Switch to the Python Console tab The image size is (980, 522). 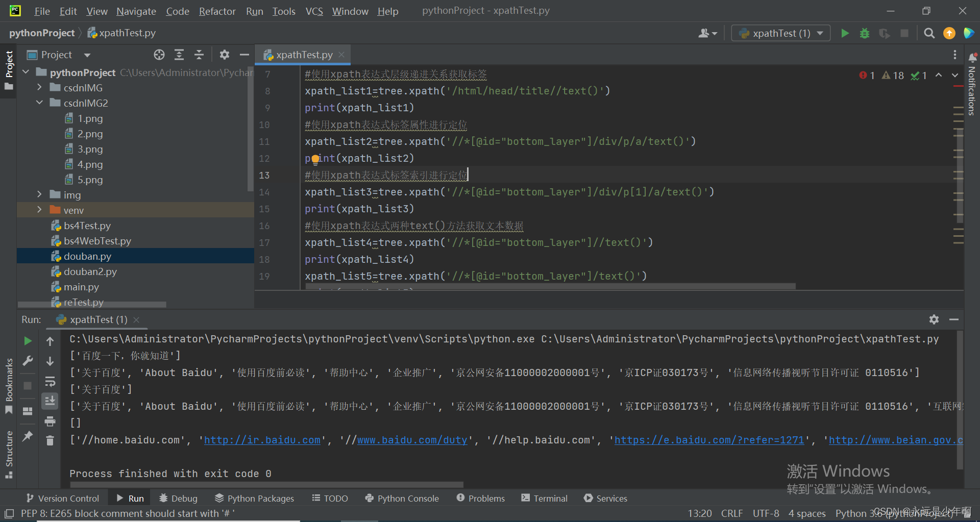click(x=402, y=499)
